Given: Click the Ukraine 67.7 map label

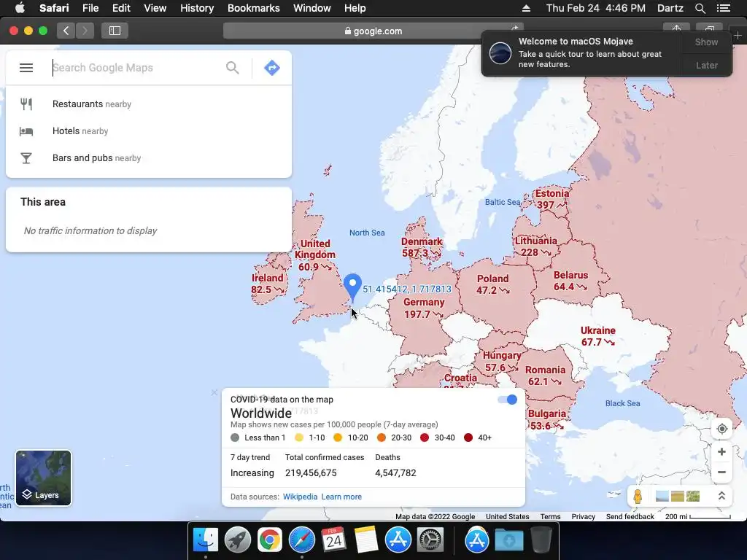Looking at the screenshot, I should (598, 336).
